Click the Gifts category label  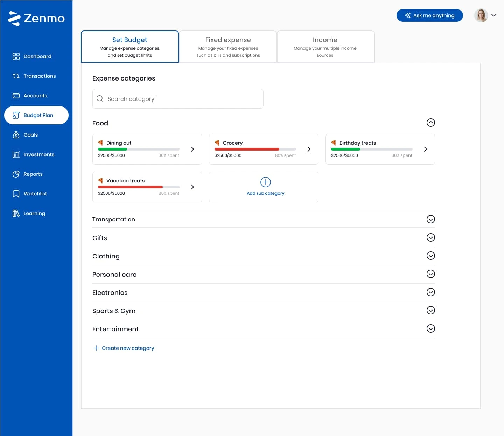tap(100, 238)
